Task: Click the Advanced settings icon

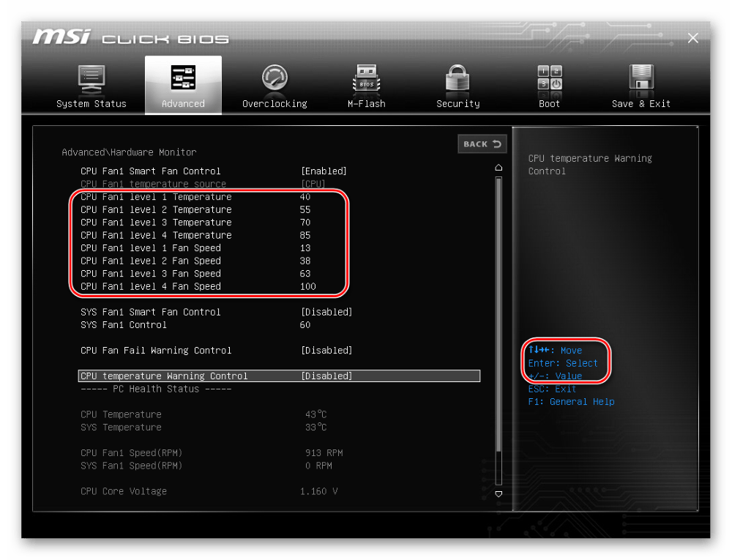Action: (183, 78)
